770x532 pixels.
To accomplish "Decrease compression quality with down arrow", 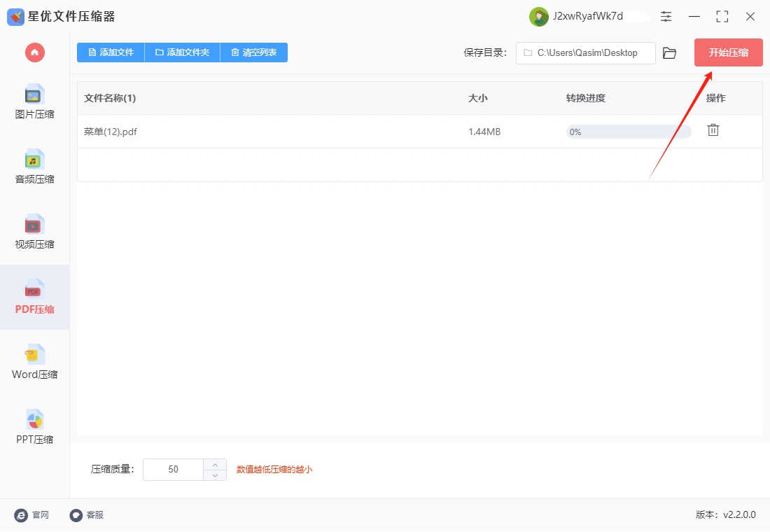I will coord(215,475).
